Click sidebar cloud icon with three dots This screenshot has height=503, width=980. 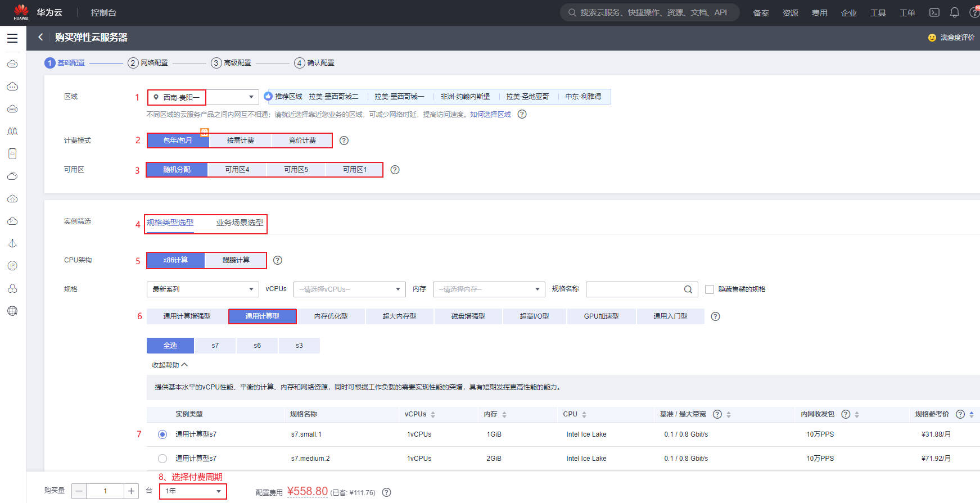tap(12, 87)
